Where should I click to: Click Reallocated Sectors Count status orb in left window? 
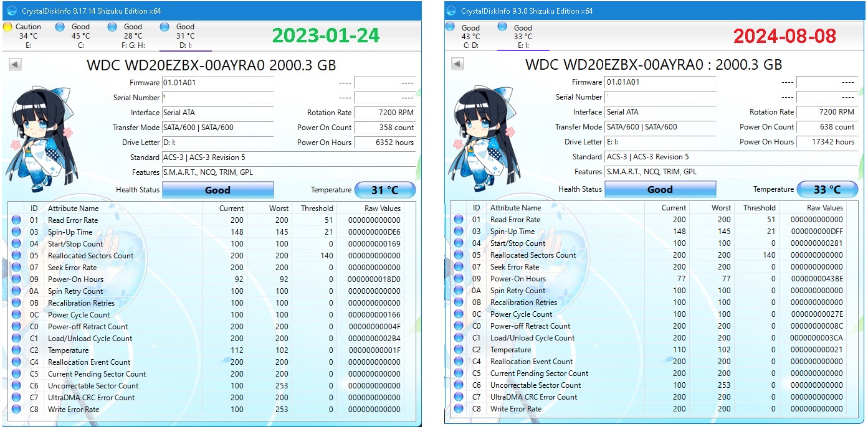16,256
